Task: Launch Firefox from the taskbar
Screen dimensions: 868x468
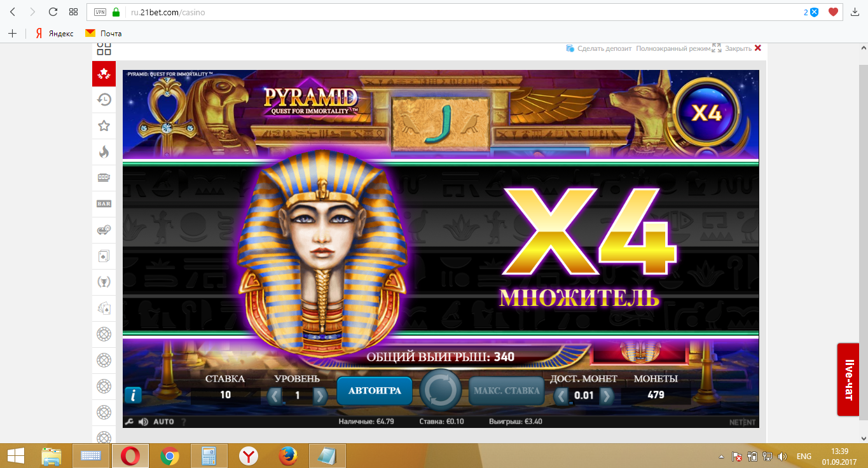Action: click(288, 456)
